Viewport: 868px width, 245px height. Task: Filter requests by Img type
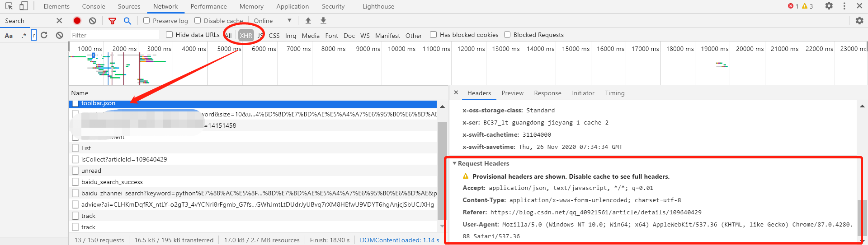click(291, 35)
